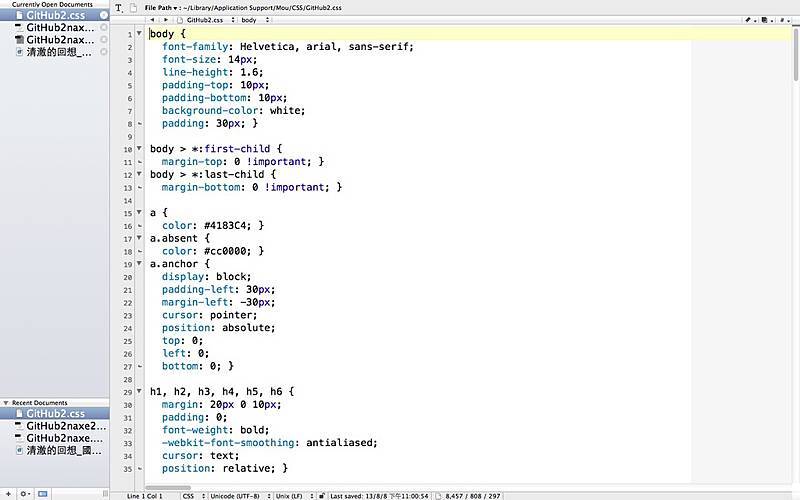The width and height of the screenshot is (800, 500).
Task: Click the document proxy icon beside File Path
Action: [134, 8]
